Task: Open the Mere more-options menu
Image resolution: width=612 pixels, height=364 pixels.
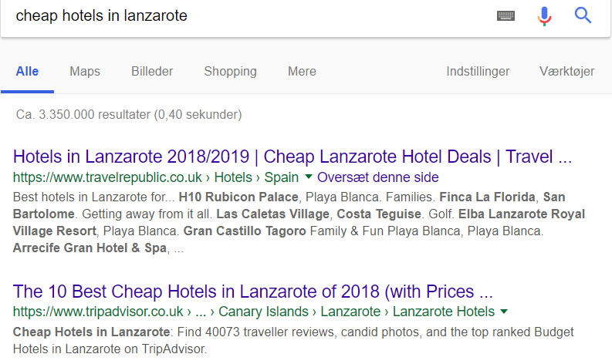Action: [302, 72]
